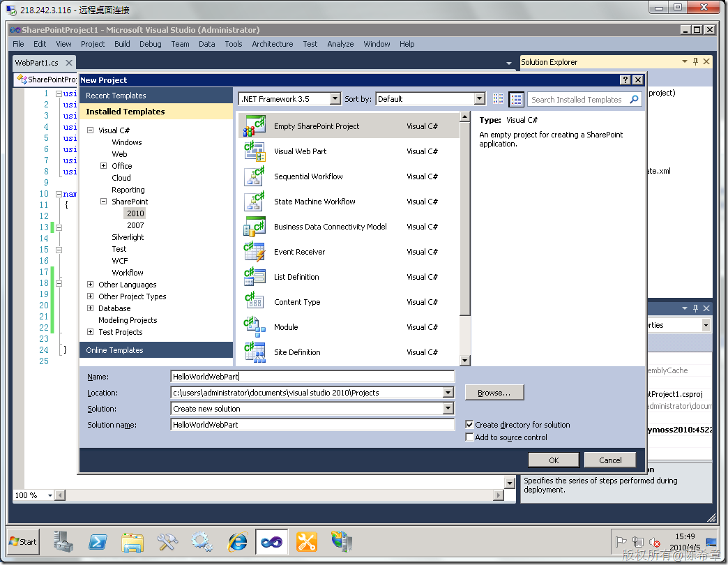
Task: Select the List Definition template icon
Action: (255, 277)
